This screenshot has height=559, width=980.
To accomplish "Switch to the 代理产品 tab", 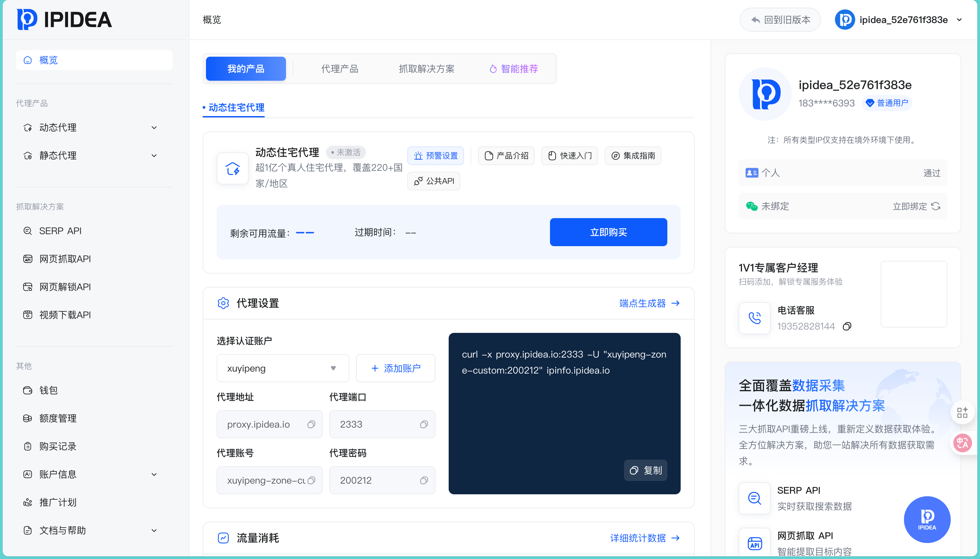I will (x=340, y=69).
